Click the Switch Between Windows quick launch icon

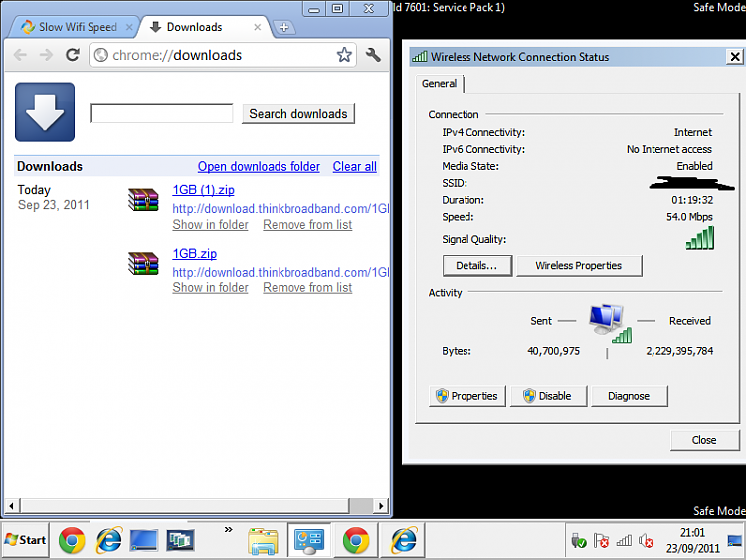[x=180, y=540]
